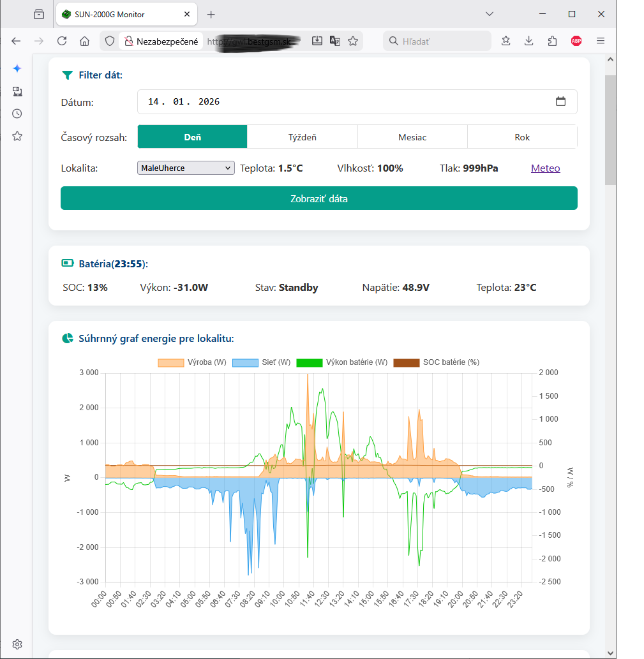
Task: Click the scrollbar down arrow
Action: pos(611,653)
